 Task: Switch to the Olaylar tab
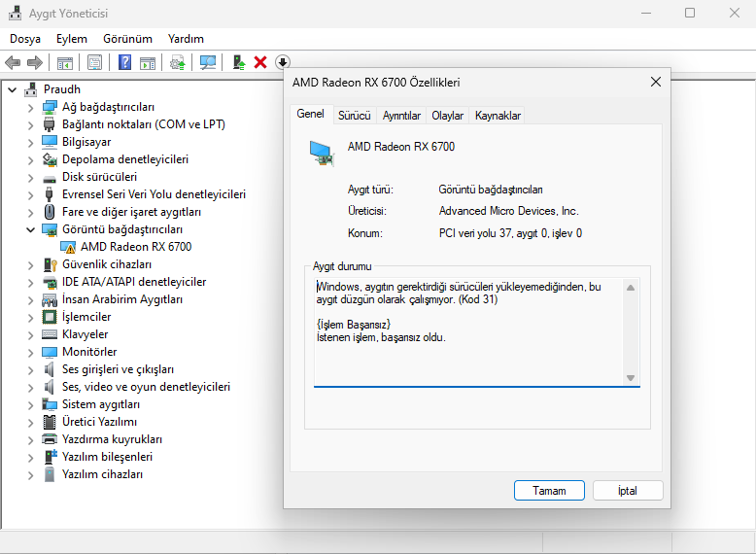(447, 116)
